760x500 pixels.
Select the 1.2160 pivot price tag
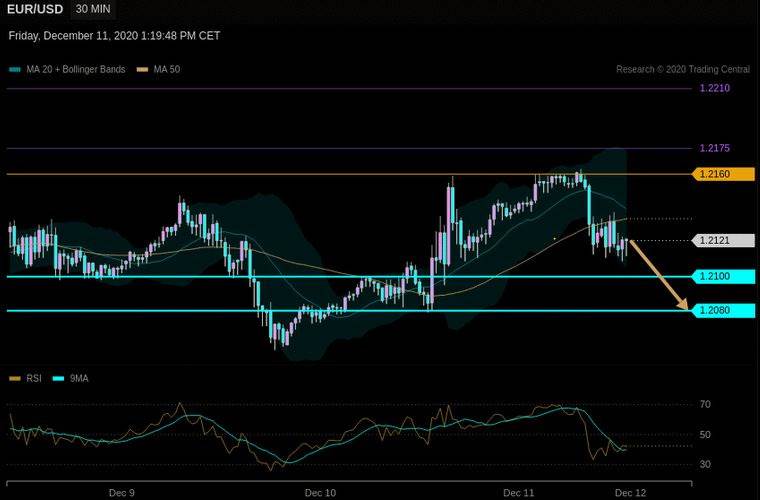(x=723, y=174)
